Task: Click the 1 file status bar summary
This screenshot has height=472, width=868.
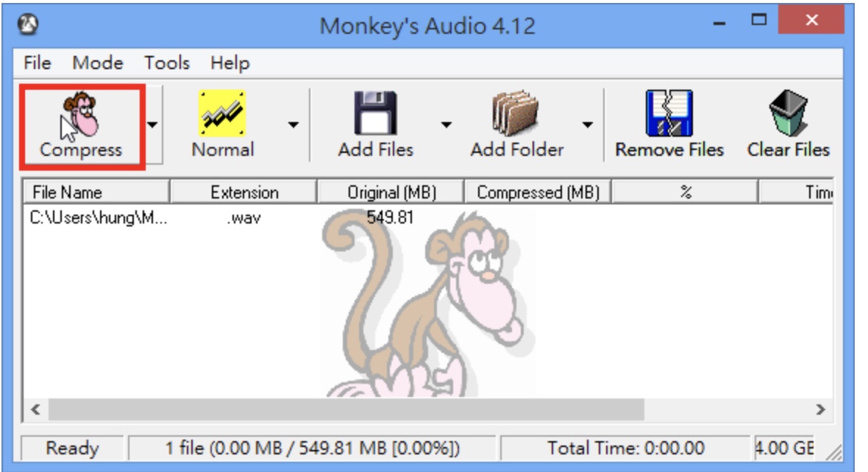Action: pyautogui.click(x=312, y=448)
